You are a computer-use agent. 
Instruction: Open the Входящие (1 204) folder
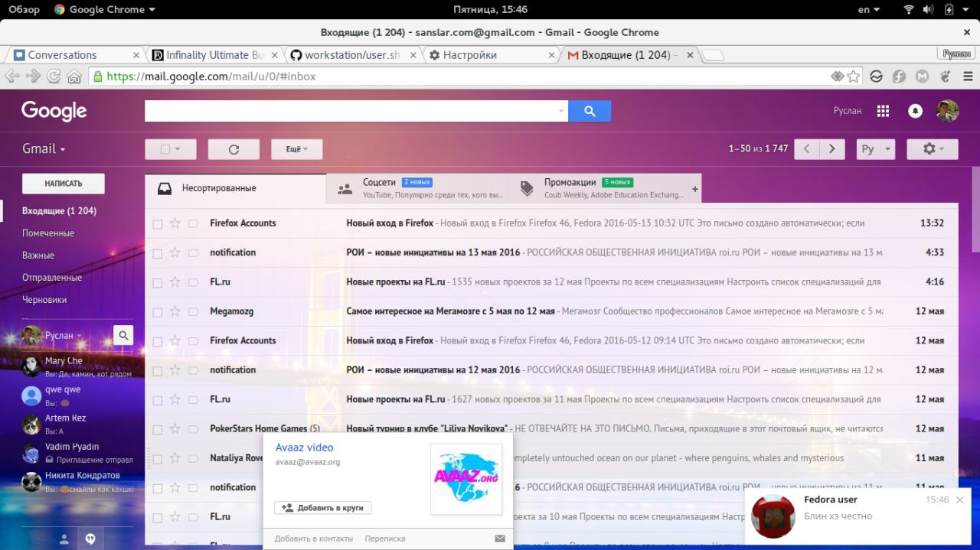click(x=59, y=211)
